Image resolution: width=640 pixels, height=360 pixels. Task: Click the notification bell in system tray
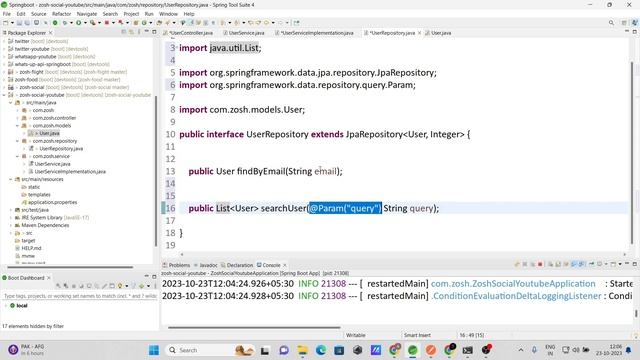point(629,350)
